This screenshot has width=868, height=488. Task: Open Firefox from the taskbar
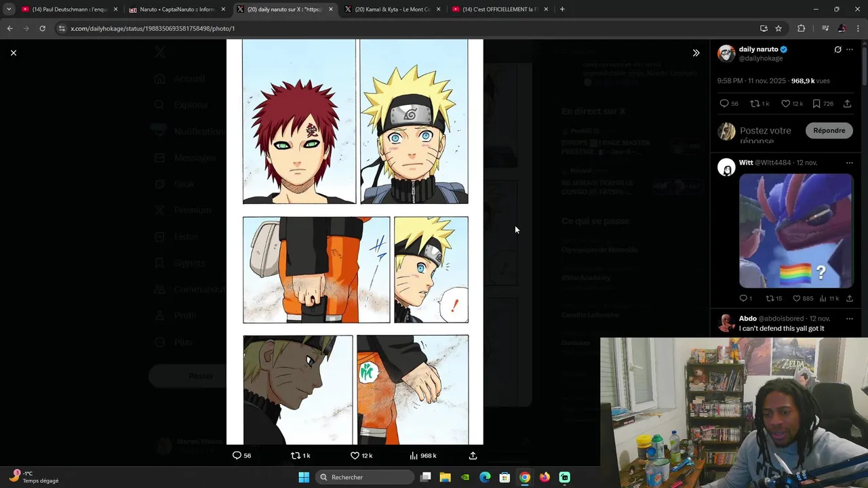[x=545, y=477]
